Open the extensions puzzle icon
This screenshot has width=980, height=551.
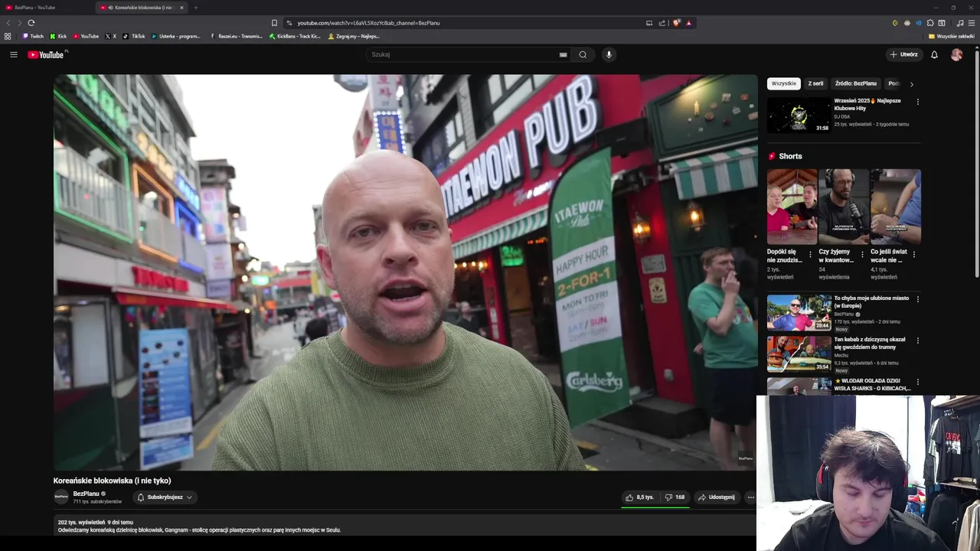930,23
